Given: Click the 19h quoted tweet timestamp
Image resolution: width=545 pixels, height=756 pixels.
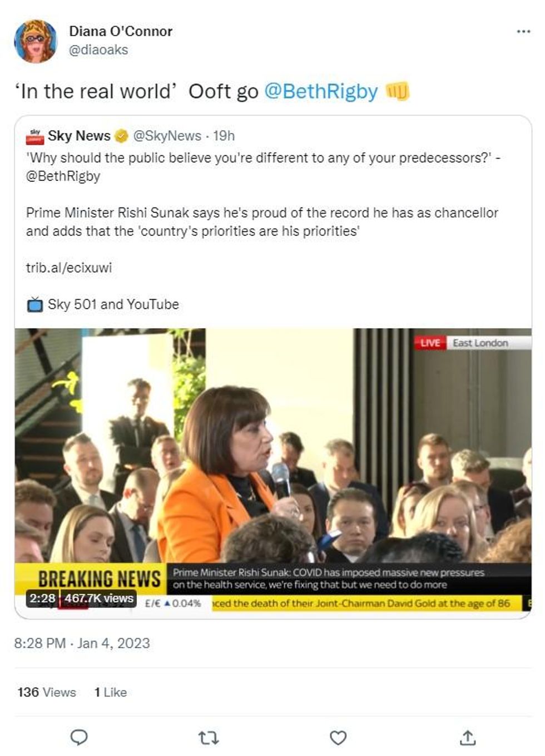Looking at the screenshot, I should tap(224, 136).
